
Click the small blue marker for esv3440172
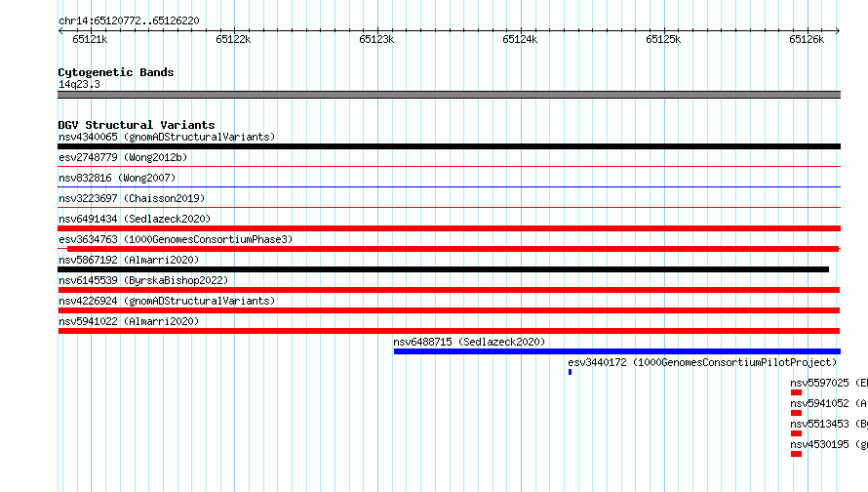(570, 372)
